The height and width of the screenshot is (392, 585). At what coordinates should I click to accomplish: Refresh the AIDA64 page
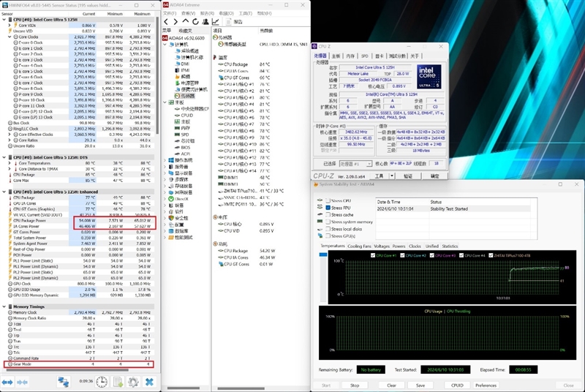[195, 22]
